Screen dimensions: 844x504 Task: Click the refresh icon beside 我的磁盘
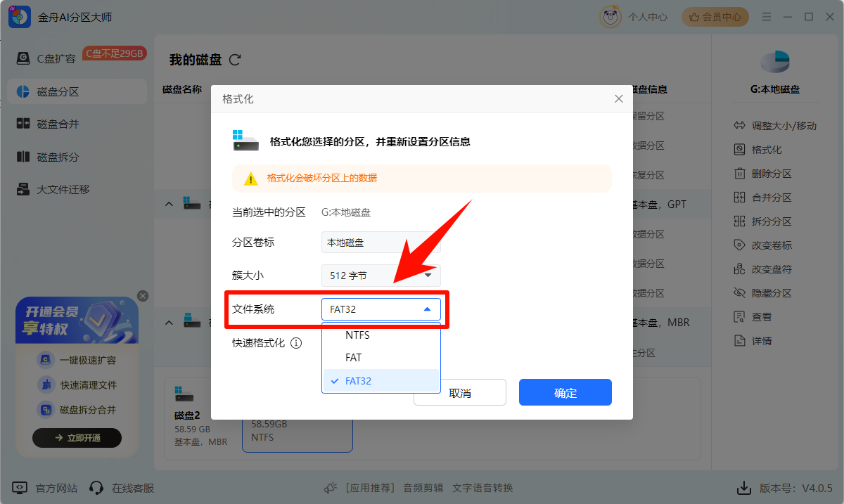235,60
